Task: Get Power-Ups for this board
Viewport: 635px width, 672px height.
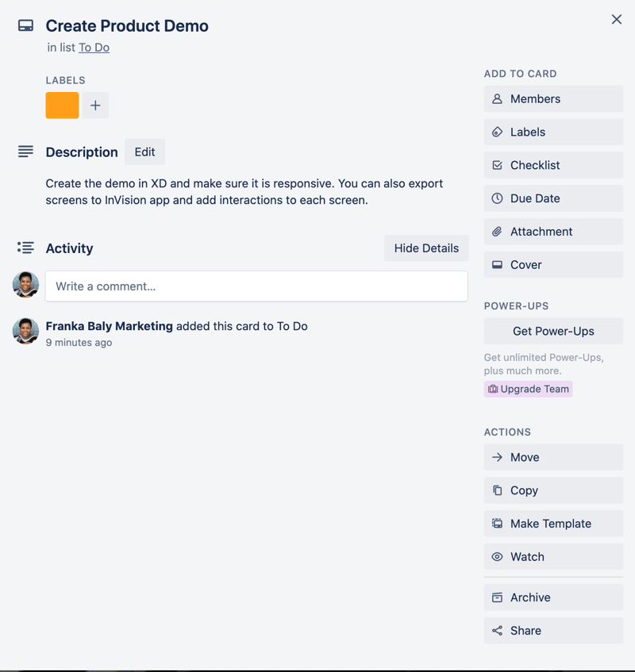Action: point(553,332)
